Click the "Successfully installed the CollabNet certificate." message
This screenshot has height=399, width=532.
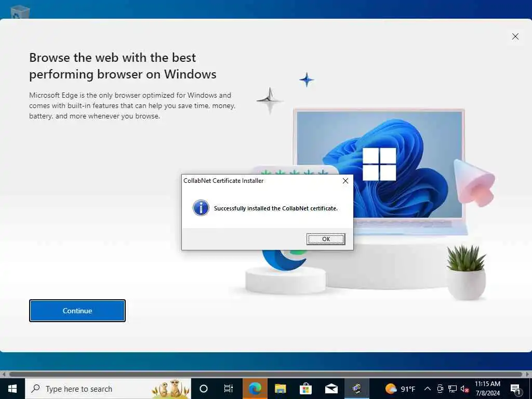pos(275,208)
